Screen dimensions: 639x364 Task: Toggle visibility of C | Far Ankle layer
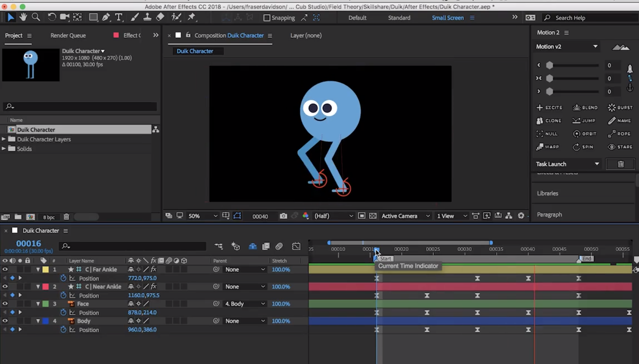pos(5,270)
